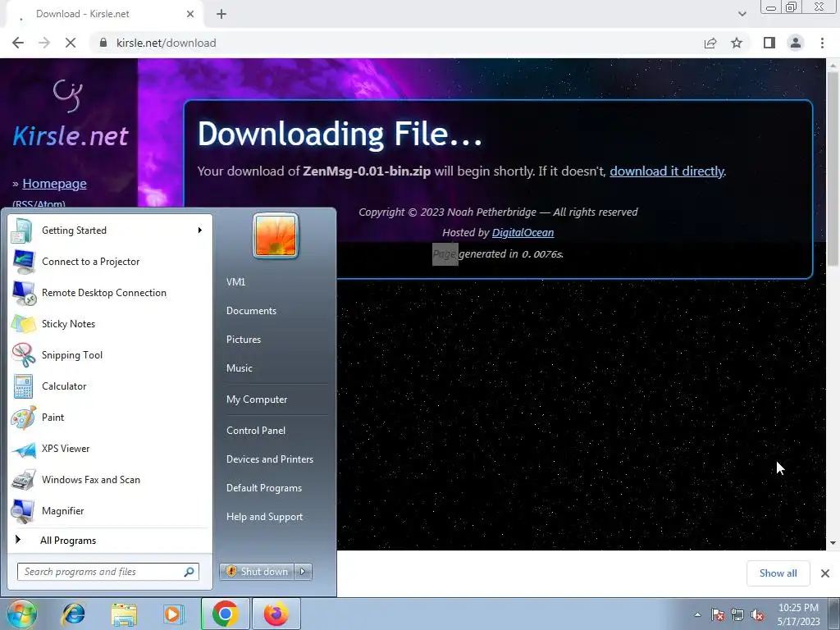
Task: Click the (RSS/Atom) link
Action: (x=39, y=203)
